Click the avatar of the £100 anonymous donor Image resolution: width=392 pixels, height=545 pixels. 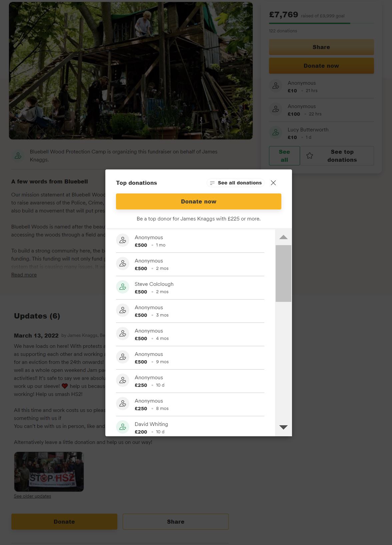[276, 109]
